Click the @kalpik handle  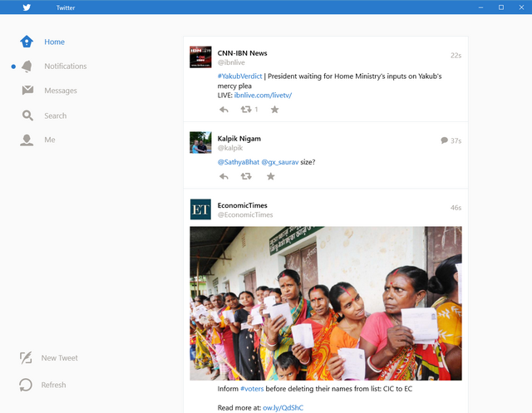click(x=230, y=148)
